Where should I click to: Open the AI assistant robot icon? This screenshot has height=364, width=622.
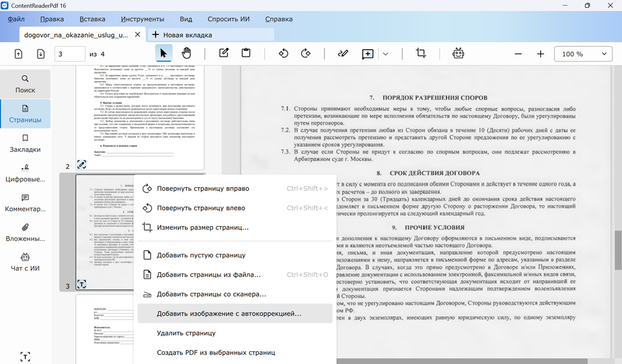coord(458,54)
